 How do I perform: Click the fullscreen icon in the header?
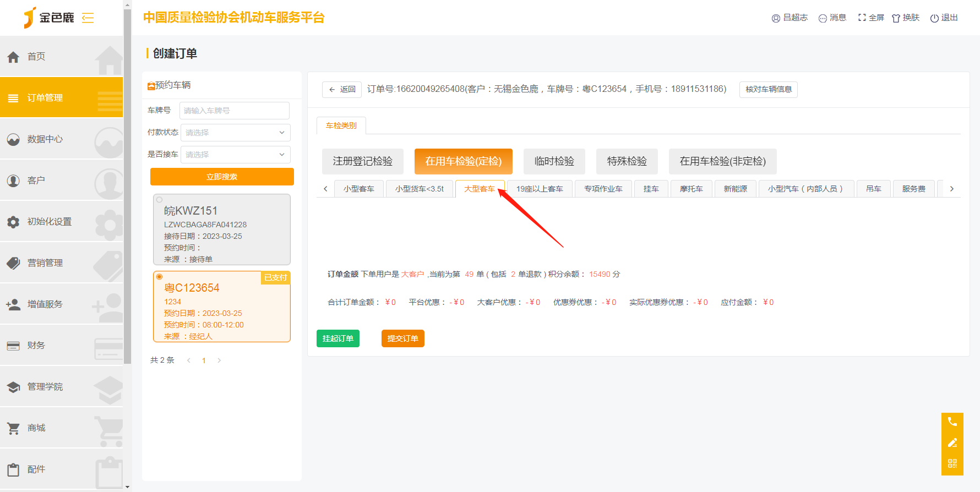click(x=862, y=18)
